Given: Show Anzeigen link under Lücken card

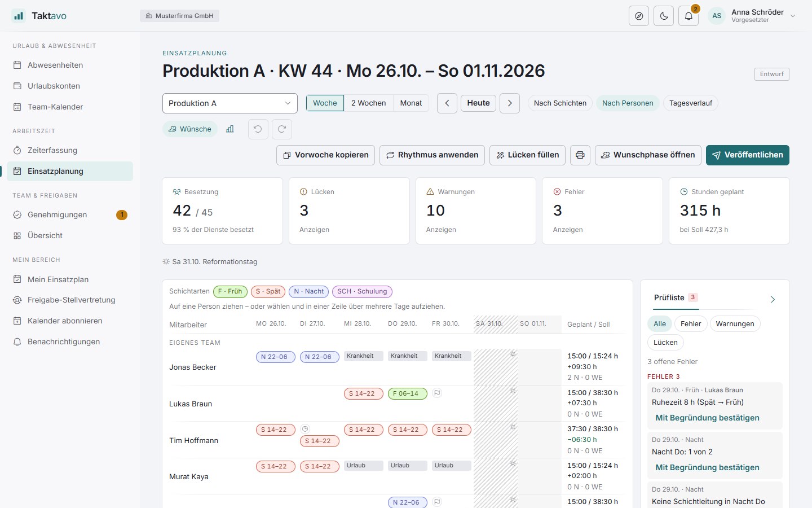Looking at the screenshot, I should coord(314,230).
